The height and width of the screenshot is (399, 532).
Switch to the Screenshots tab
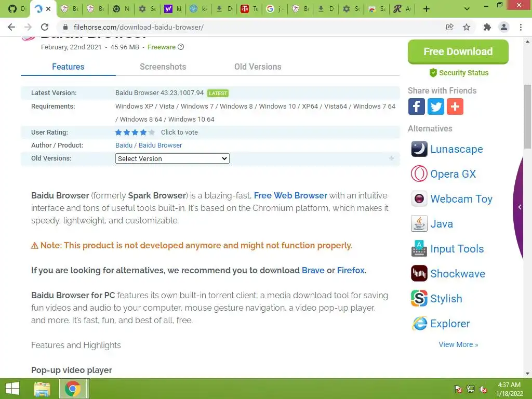(x=163, y=66)
